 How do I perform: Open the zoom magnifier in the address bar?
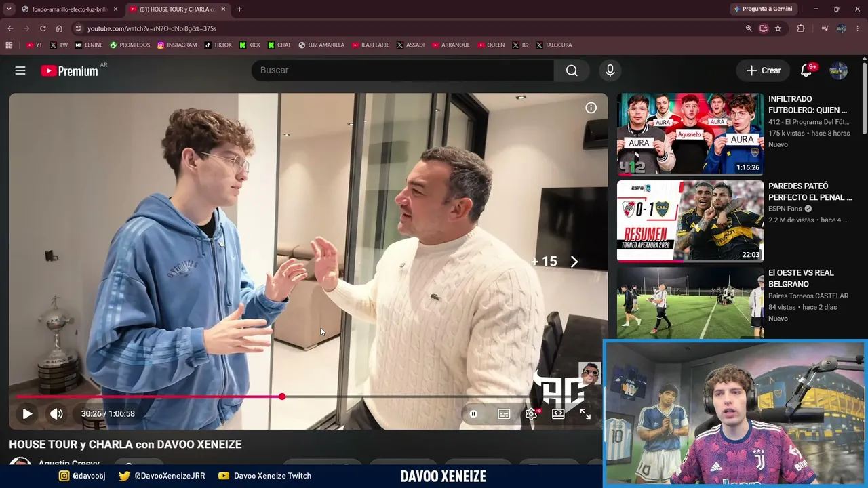coord(749,28)
